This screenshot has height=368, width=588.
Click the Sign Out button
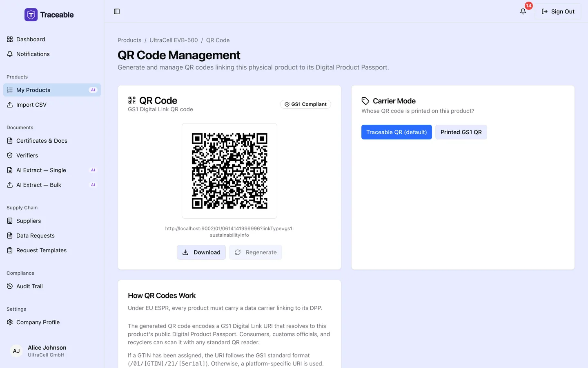pos(558,11)
